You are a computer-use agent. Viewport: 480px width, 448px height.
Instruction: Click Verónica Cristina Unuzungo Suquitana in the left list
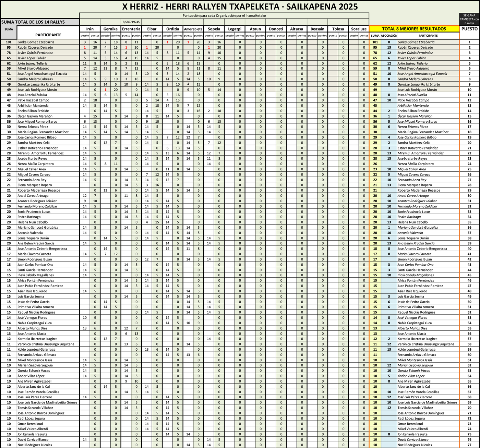[46, 344]
